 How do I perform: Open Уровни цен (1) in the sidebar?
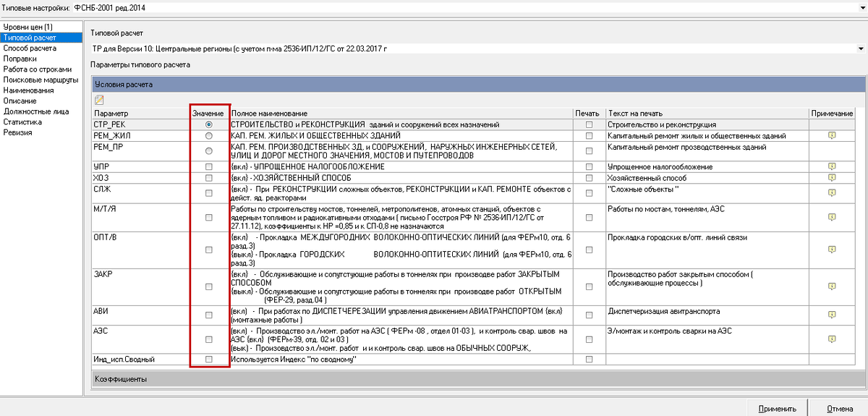(x=28, y=27)
